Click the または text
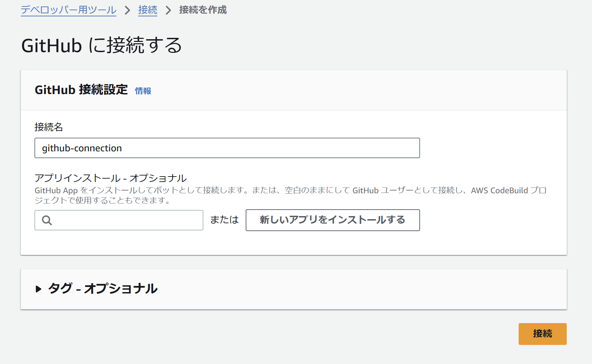Screen dimensions: 592x364 click(x=224, y=220)
